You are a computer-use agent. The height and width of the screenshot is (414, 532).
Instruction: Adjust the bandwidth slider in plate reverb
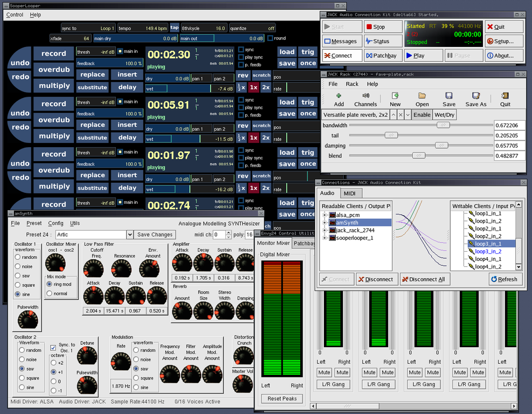pyautogui.click(x=443, y=125)
